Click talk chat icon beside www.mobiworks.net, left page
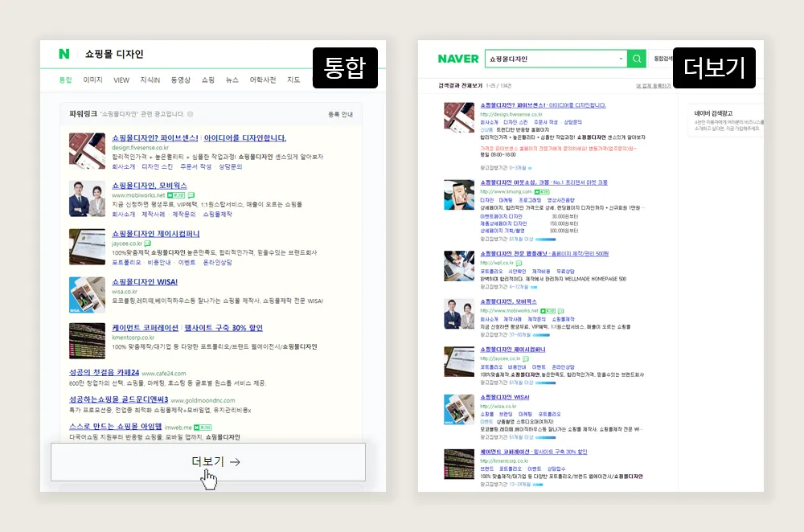Viewport: 804px width, 532px height. point(191,195)
